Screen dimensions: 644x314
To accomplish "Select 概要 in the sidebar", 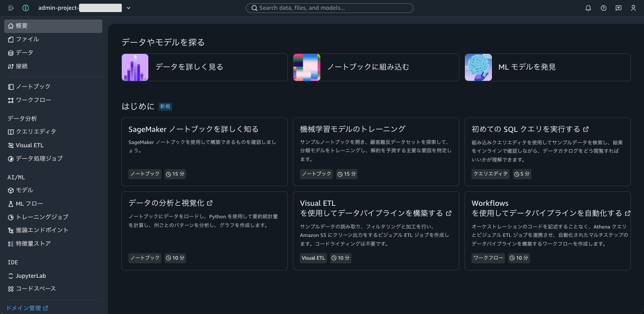I will 53,26.
